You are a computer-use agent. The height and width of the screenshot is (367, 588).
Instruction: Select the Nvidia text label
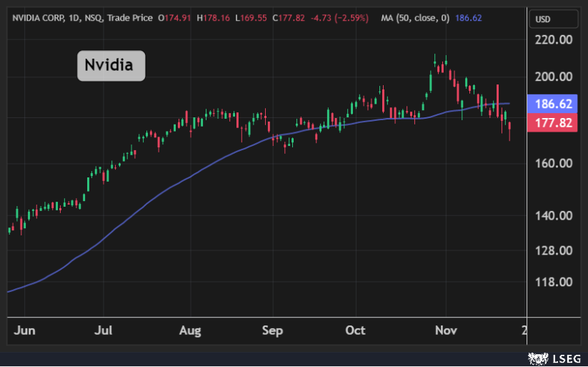tap(111, 65)
